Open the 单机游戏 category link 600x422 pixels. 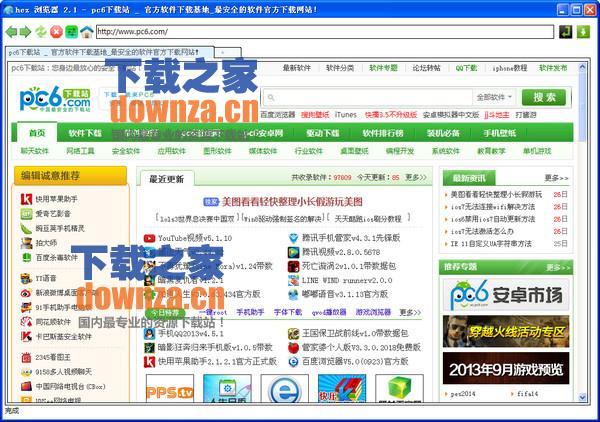(537, 151)
